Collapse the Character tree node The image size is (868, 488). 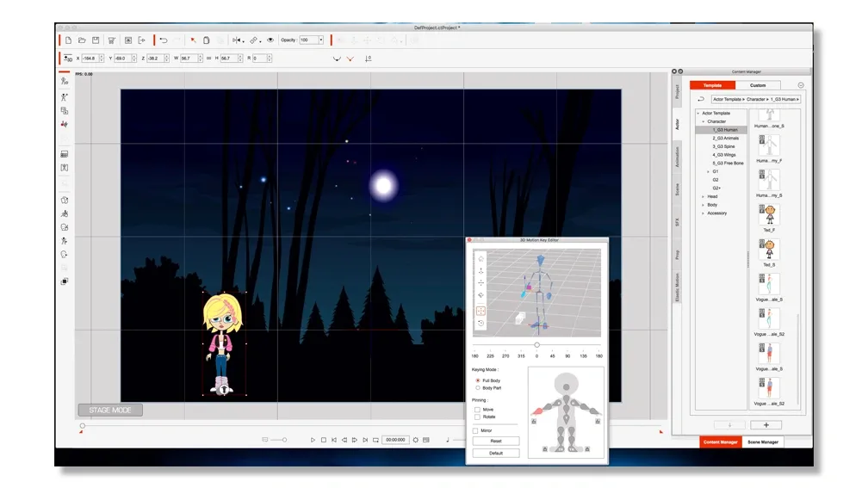pos(704,121)
